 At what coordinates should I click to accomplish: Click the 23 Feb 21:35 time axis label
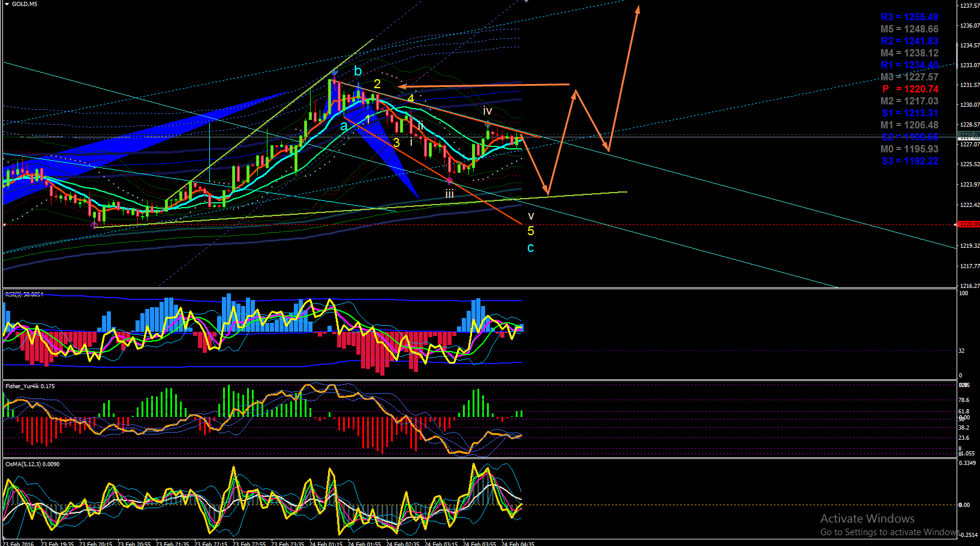point(173,544)
